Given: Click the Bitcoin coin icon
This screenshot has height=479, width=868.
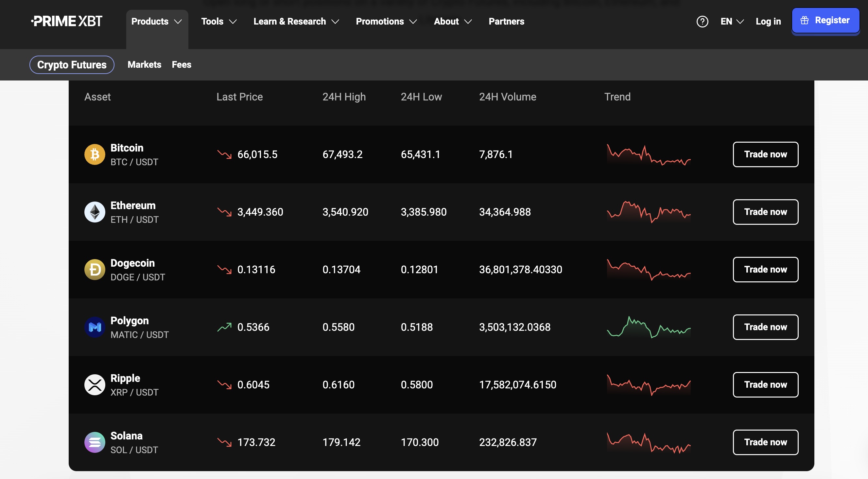Looking at the screenshot, I should click(x=95, y=154).
